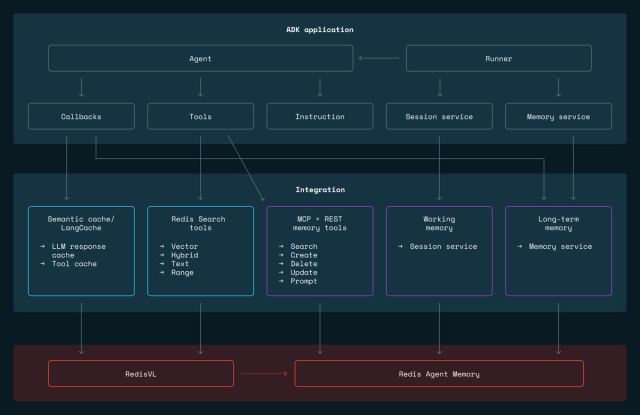Click the ADK application heading
The width and height of the screenshot is (640, 415).
pos(320,29)
